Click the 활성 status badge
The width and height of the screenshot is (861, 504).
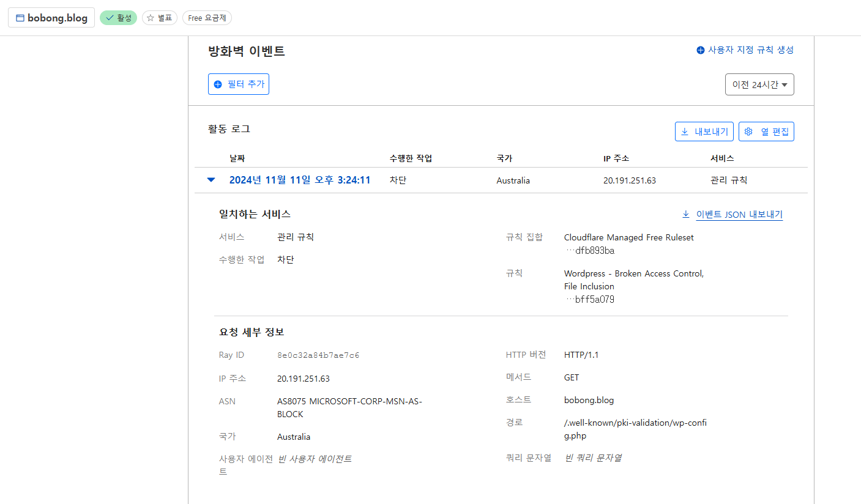coord(118,18)
